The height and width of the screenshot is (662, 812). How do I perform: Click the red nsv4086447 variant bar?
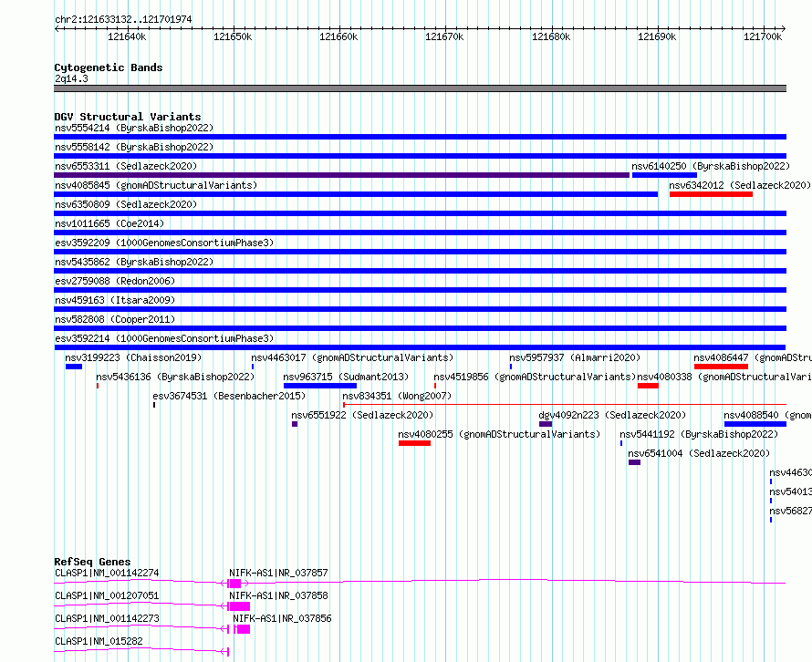(721, 367)
